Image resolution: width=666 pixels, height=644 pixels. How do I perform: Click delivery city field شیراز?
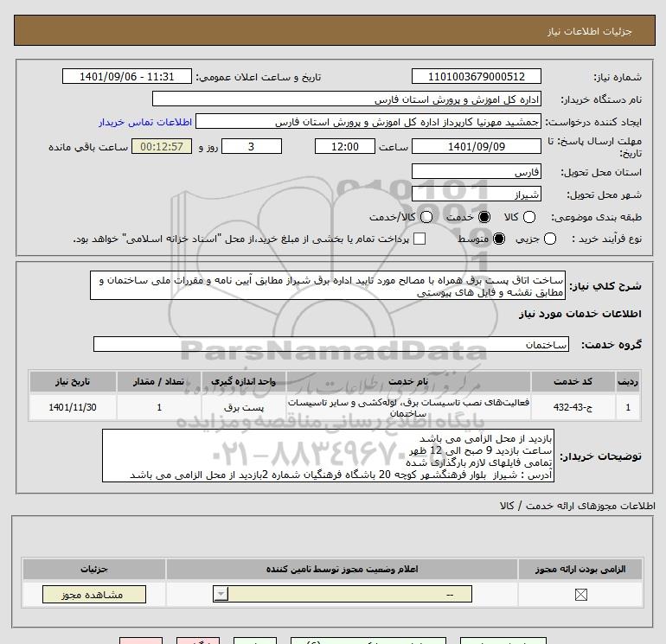tap(476, 194)
